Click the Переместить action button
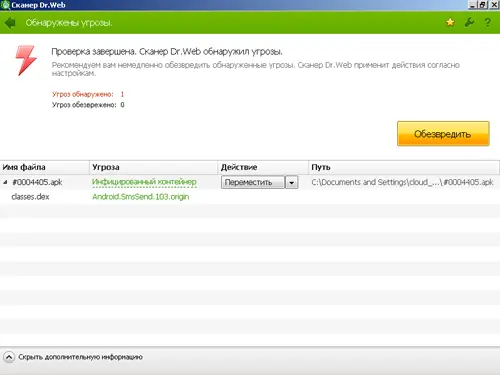 pos(253,182)
